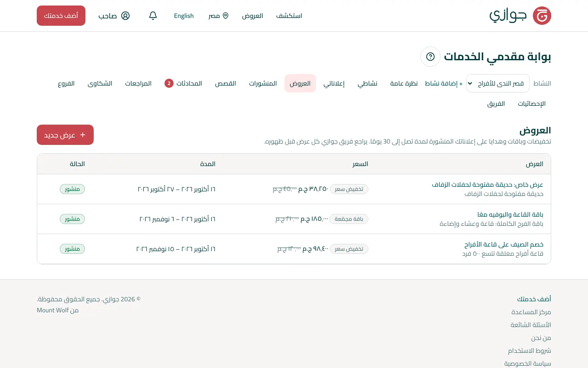
Task: Switch to the القصص tab
Action: point(226,83)
